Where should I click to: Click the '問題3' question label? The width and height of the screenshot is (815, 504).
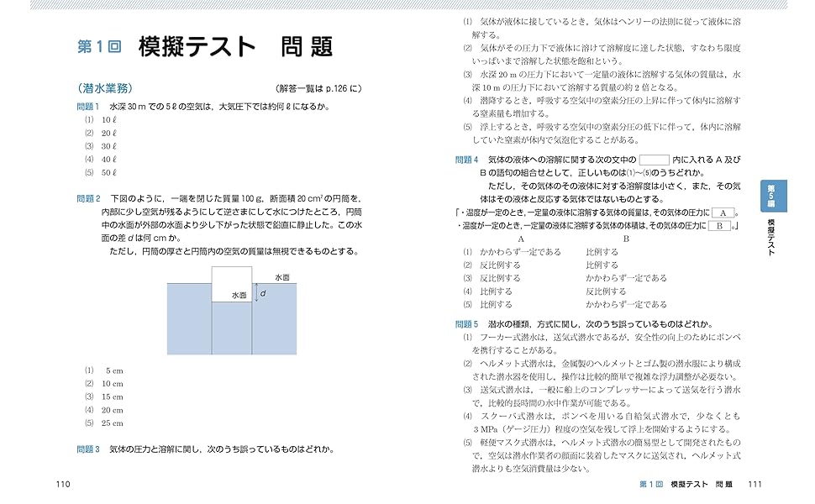coord(88,449)
